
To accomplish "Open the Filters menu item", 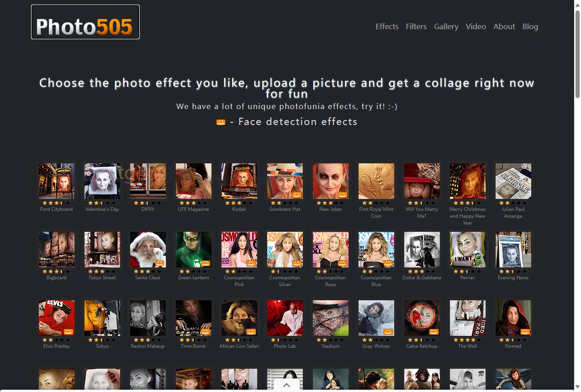I will 416,26.
